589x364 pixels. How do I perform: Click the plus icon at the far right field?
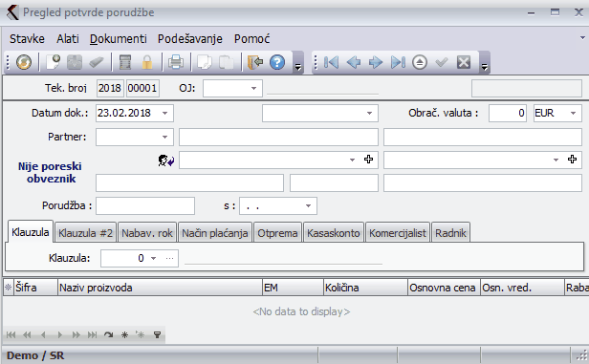coord(572,160)
